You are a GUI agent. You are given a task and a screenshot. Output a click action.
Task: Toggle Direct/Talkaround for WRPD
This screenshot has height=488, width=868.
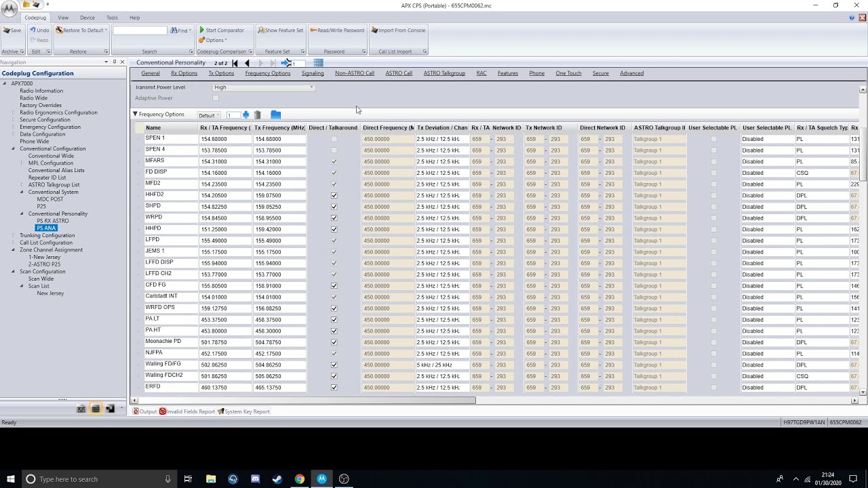tap(334, 218)
